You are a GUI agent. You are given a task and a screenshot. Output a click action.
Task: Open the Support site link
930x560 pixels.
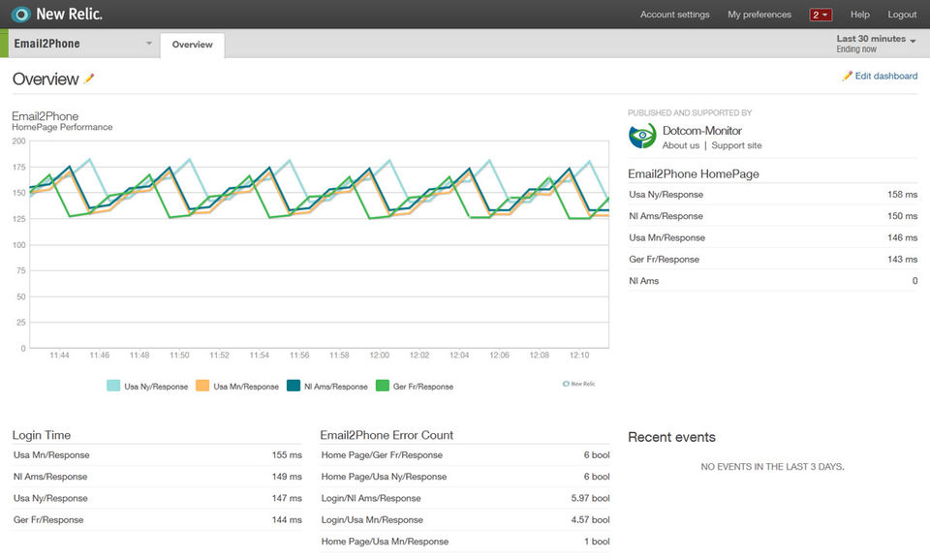pos(736,145)
